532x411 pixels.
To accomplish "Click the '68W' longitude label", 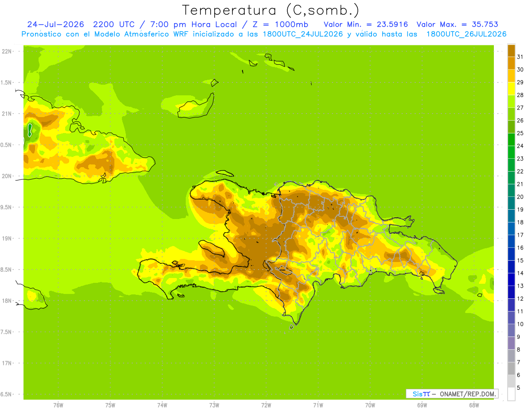I will point(474,405).
